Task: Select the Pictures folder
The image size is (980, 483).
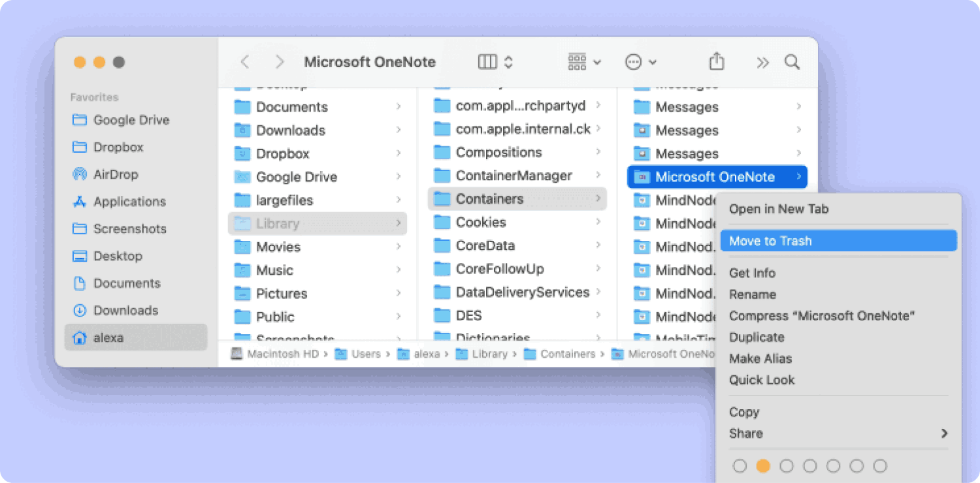Action: click(x=318, y=294)
